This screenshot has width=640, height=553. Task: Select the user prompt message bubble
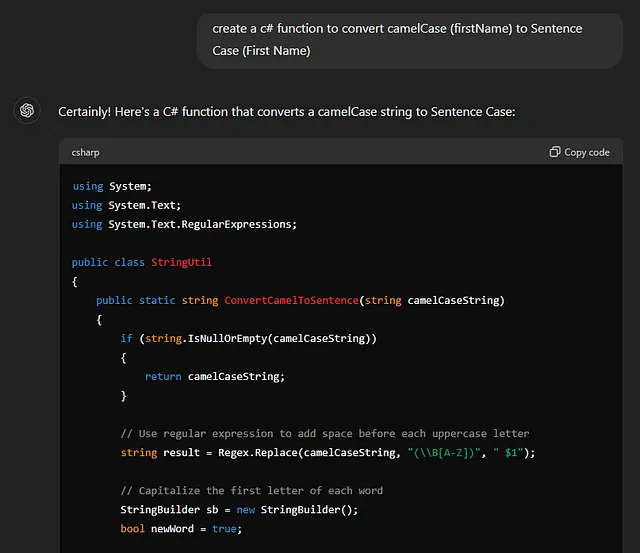[410, 41]
